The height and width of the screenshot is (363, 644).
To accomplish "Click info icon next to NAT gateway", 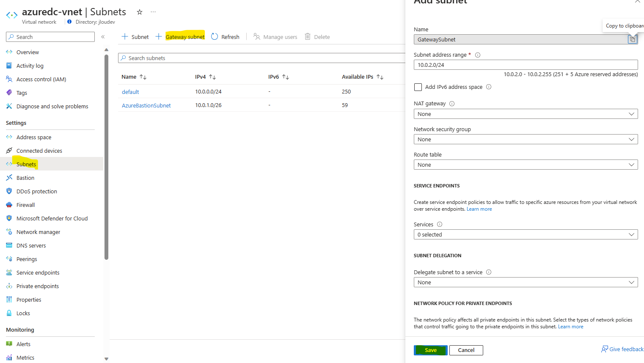I will [x=452, y=104].
